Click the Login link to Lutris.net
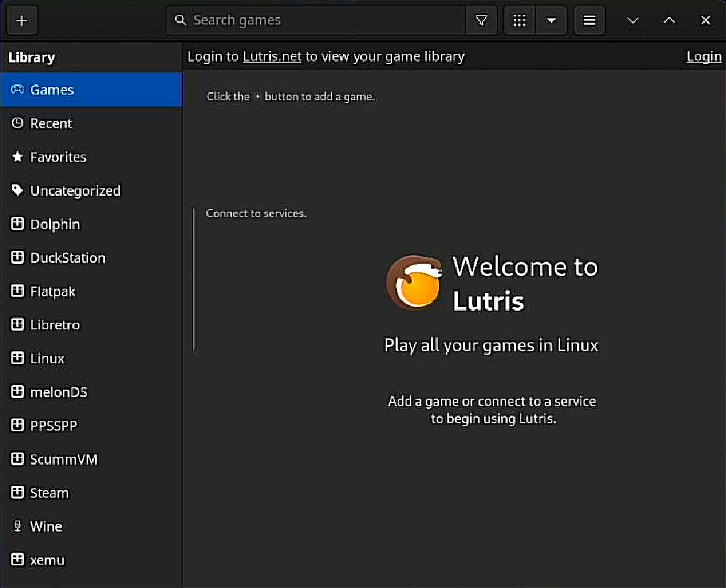Image resolution: width=726 pixels, height=588 pixels. click(703, 56)
